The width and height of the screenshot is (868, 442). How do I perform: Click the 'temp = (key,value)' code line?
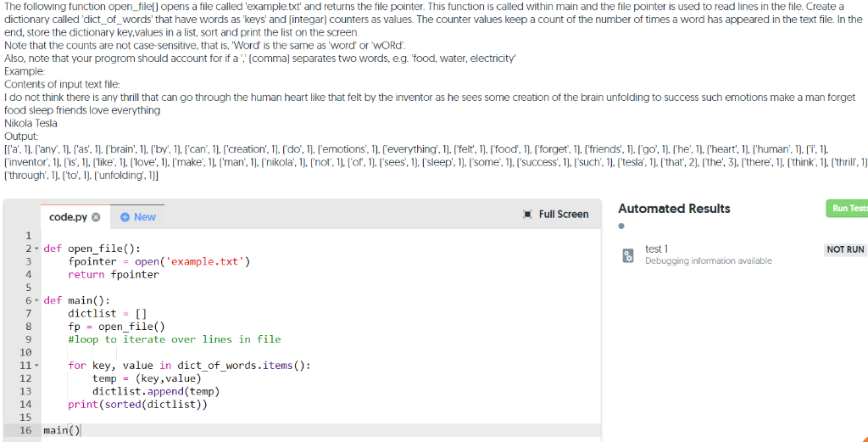point(147,378)
